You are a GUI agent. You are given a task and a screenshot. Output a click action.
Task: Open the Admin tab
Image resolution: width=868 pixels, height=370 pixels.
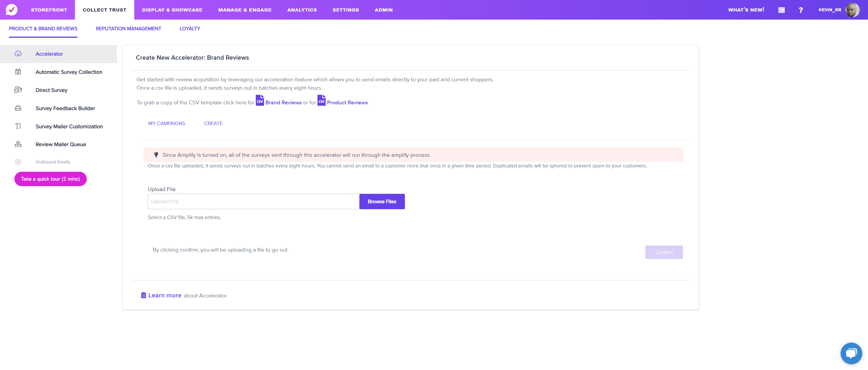[384, 10]
